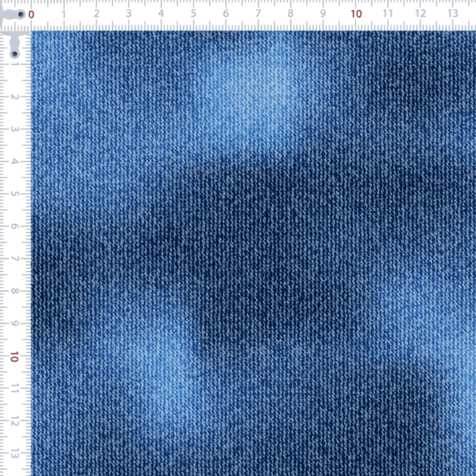Click the red 10 on the left ruler

(14, 357)
